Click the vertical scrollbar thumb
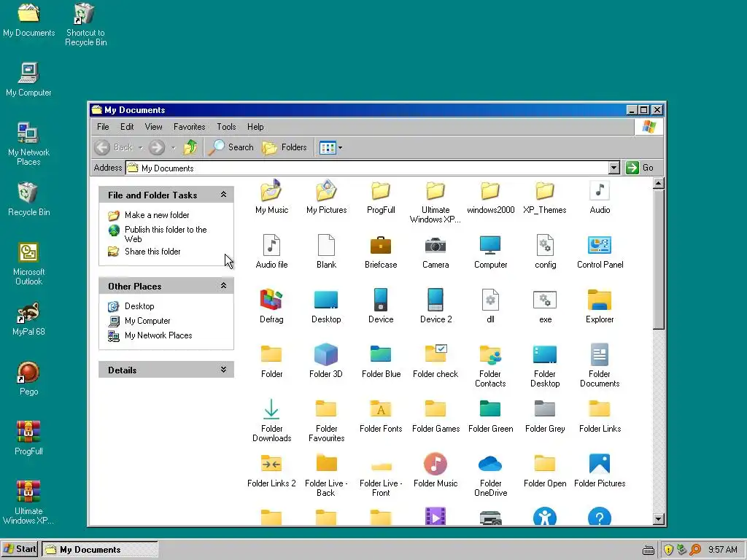 pos(659,259)
